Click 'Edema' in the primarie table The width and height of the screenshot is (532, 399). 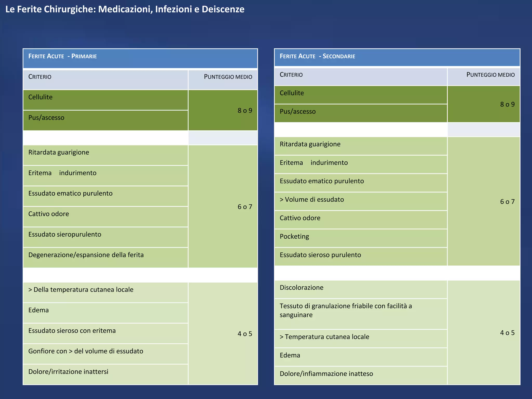tap(105, 313)
